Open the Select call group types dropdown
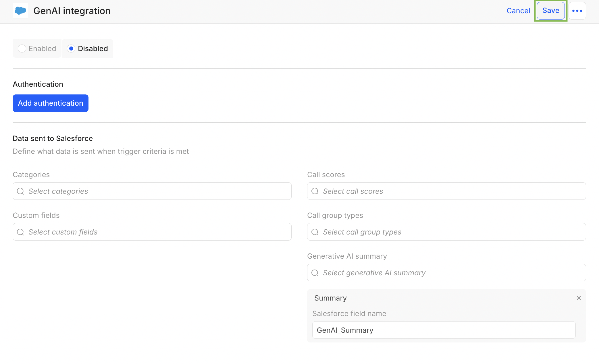599x364 pixels. (446, 232)
